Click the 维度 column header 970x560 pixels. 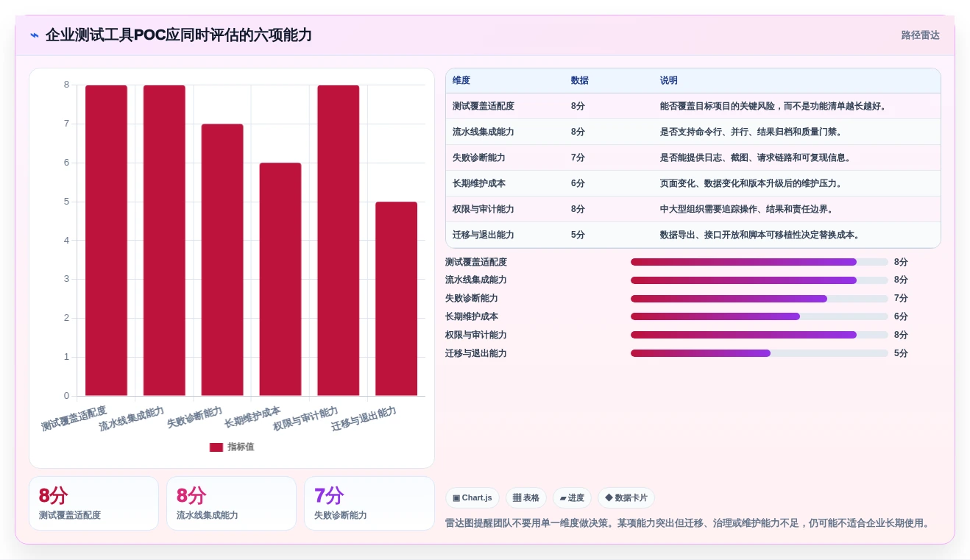tap(461, 81)
